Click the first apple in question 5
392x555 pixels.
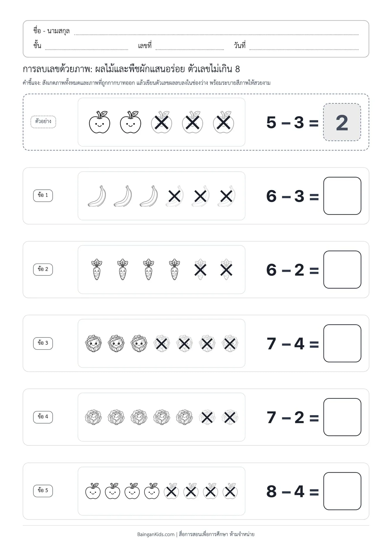(x=93, y=491)
